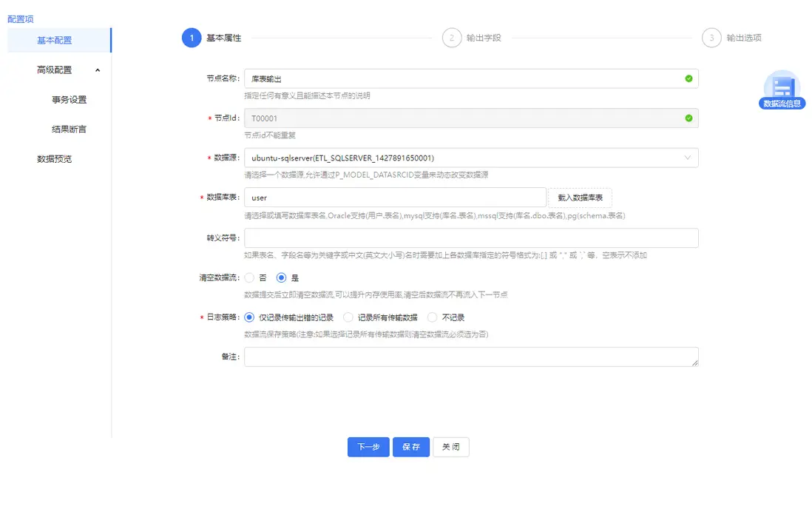Screen dimensions: 812x512
Task: Click step circle 3 for 输出选项
Action: tap(712, 37)
